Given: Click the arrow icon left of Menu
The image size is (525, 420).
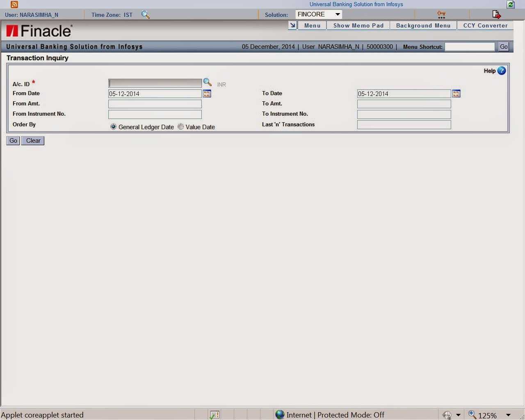Looking at the screenshot, I should pos(292,25).
